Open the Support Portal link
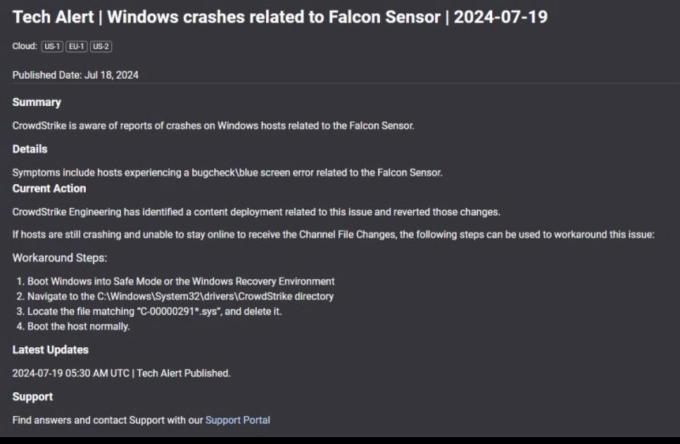 pyautogui.click(x=237, y=420)
